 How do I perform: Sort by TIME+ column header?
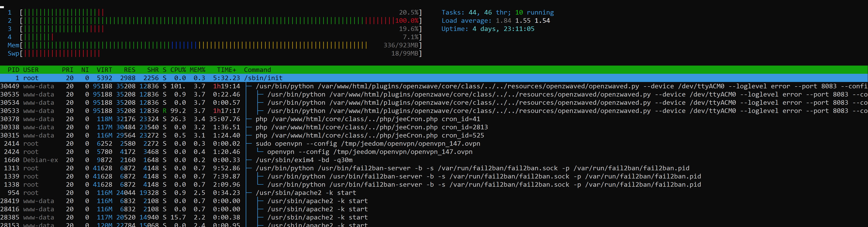227,70
